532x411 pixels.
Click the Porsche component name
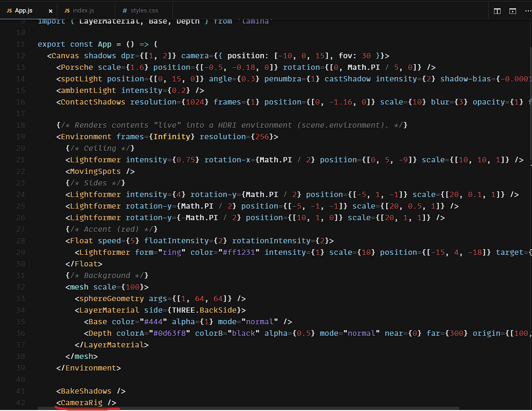pos(77,67)
